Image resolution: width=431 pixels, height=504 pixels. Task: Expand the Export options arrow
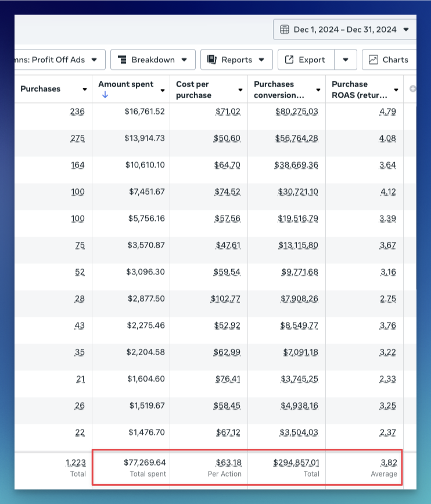[x=346, y=60]
